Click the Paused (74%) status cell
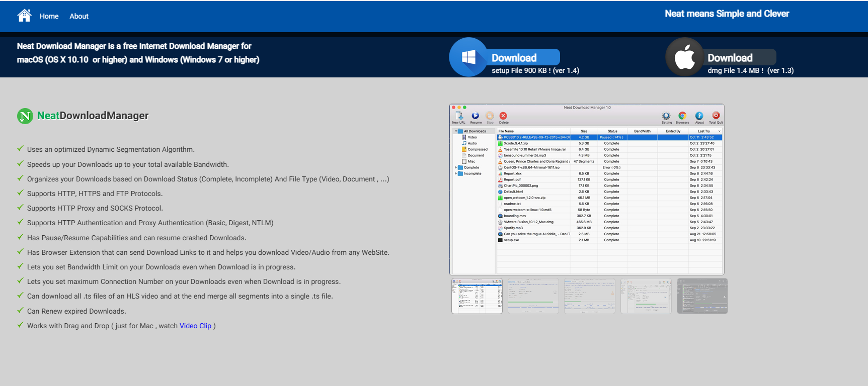Screen dimensions: 868x386 click(611, 137)
